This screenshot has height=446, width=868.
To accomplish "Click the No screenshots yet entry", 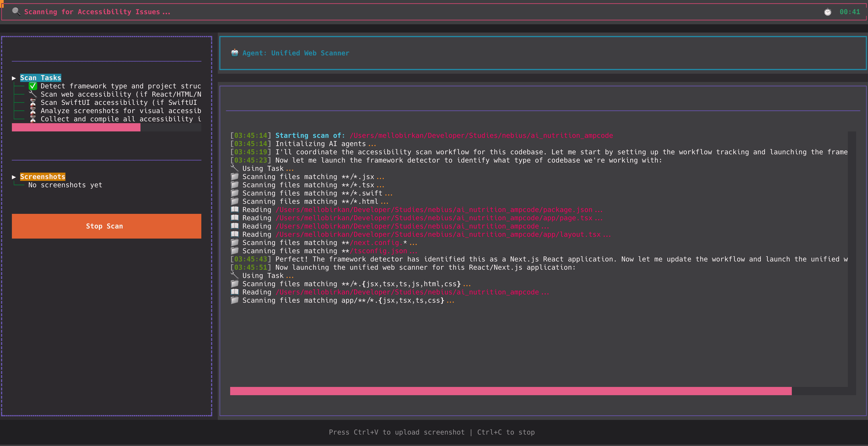I will point(65,185).
